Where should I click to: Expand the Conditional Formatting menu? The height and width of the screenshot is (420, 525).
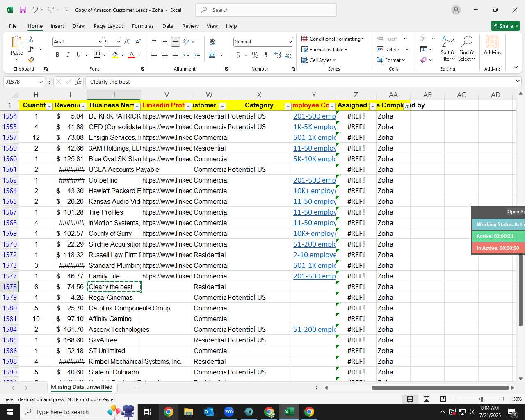click(333, 39)
